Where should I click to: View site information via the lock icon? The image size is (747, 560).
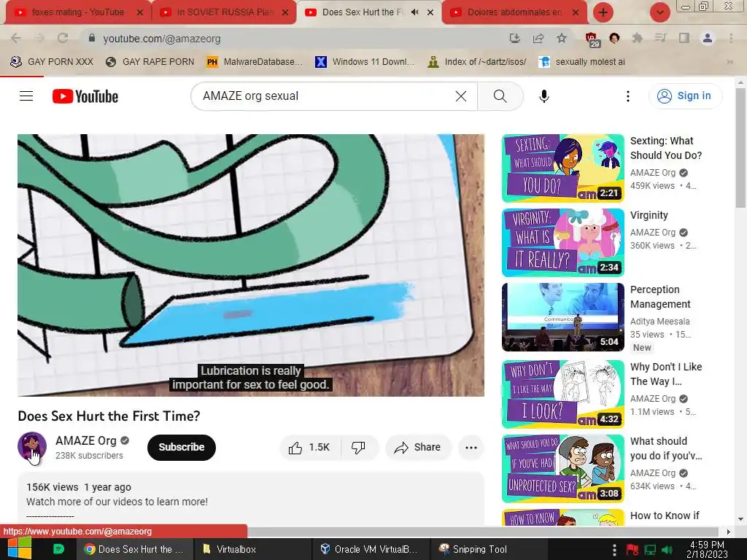pyautogui.click(x=92, y=38)
